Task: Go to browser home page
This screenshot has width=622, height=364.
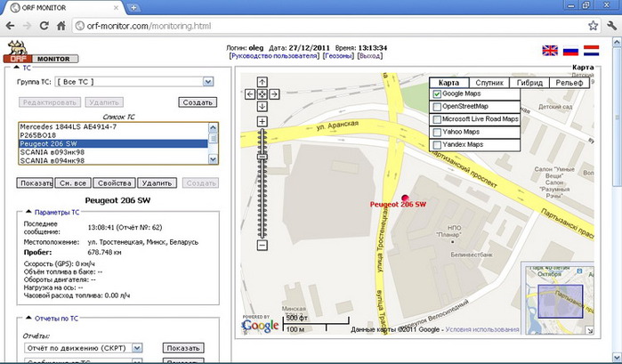Action: tap(61, 26)
